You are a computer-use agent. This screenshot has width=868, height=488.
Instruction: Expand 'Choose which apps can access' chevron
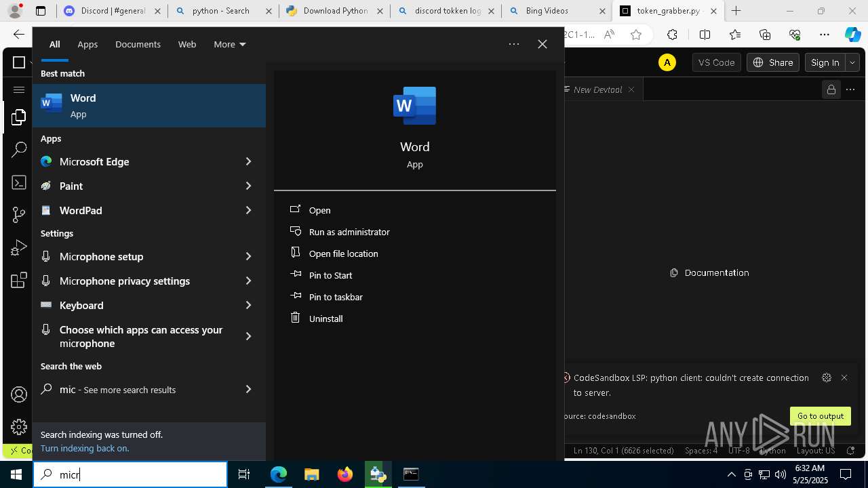pyautogui.click(x=248, y=336)
